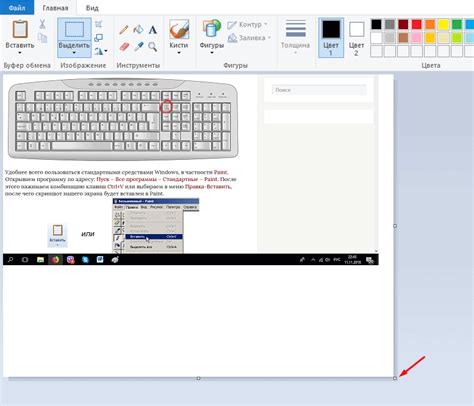474x406 pixels.
Task: Select the Magnifier tool
Action: tap(153, 46)
